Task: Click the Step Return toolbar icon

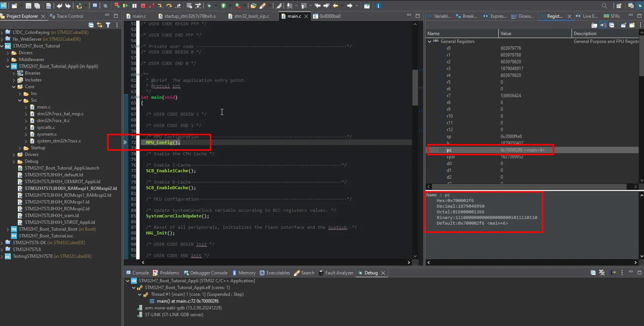Action: click(x=178, y=6)
